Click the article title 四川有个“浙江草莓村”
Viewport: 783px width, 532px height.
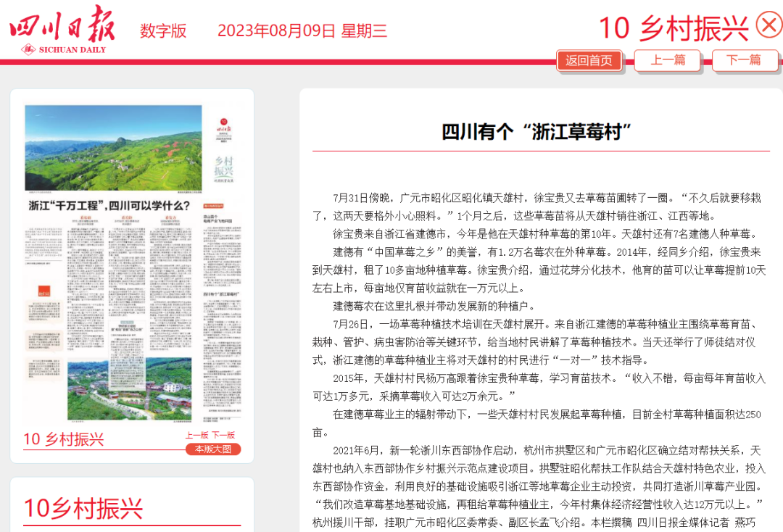pyautogui.click(x=536, y=132)
